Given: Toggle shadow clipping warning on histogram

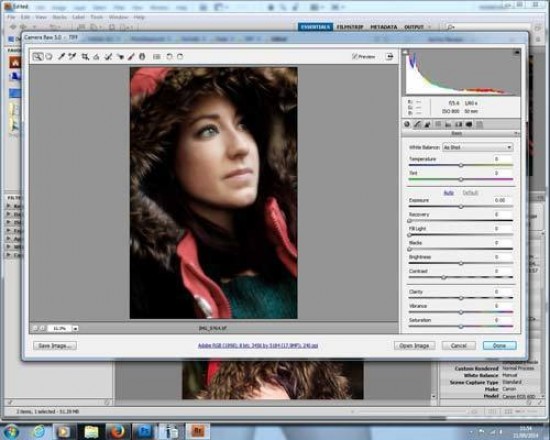Looking at the screenshot, I should tap(405, 52).
